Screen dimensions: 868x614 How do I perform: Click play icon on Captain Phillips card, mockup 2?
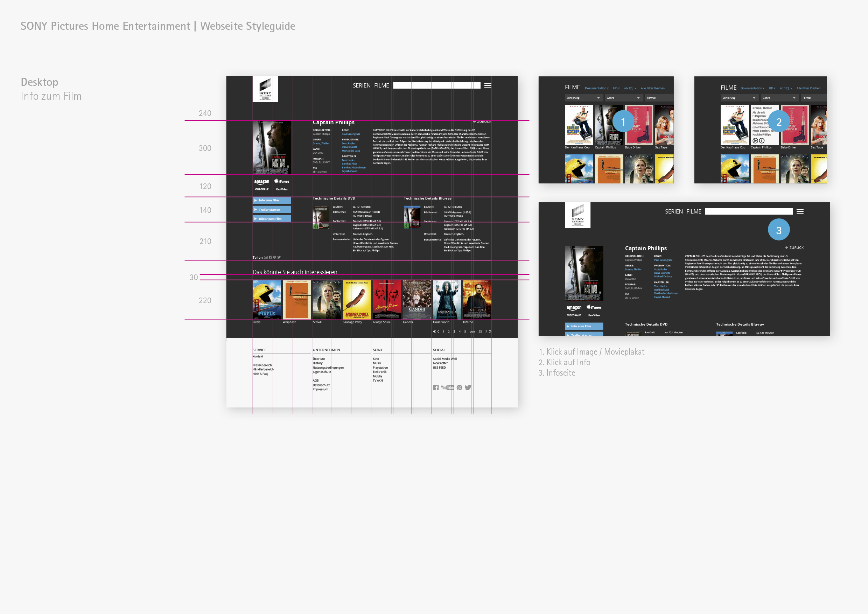click(x=755, y=141)
